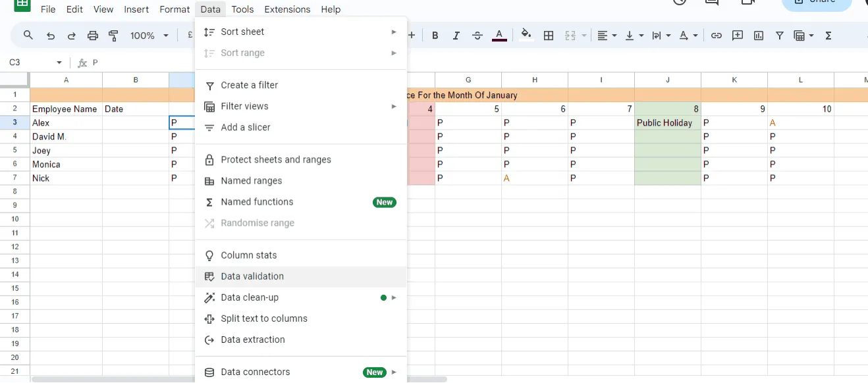Screen dimensions: 868x383
Task: Choose Create a filter
Action: click(301, 85)
